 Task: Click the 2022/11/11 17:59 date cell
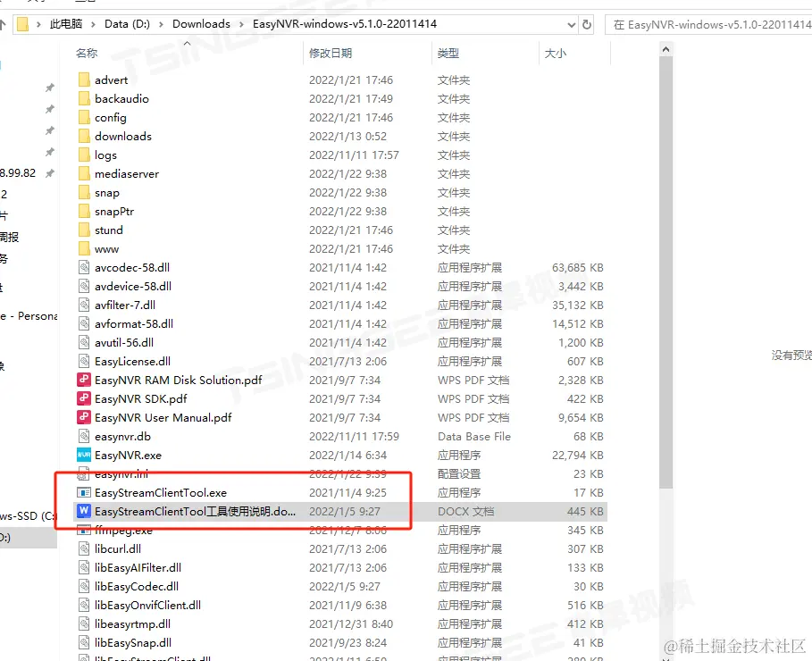click(354, 437)
